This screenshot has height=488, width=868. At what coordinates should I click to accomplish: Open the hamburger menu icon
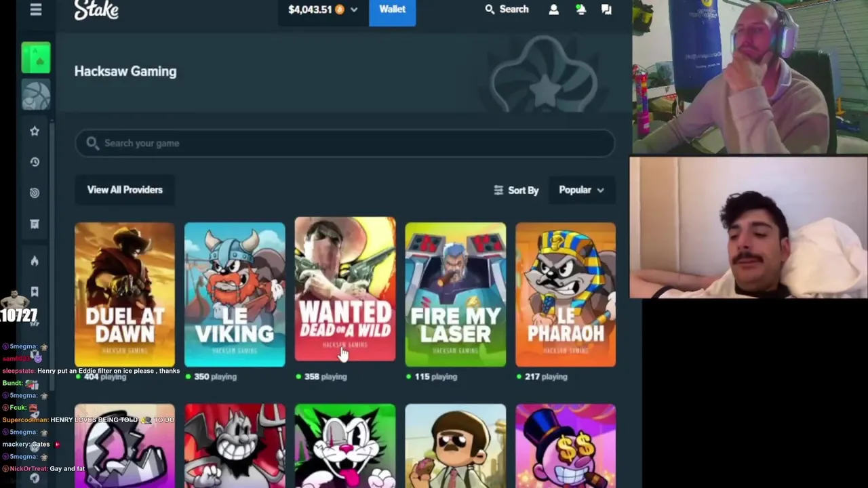click(x=36, y=9)
